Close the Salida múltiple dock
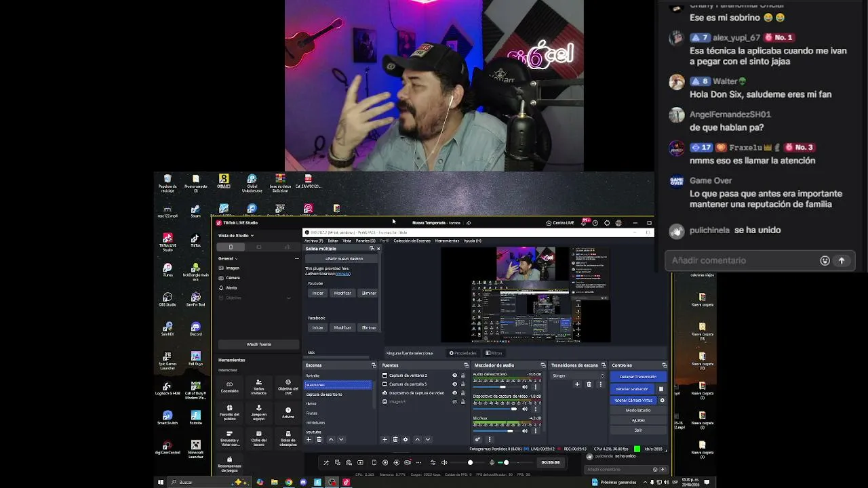 (378, 249)
